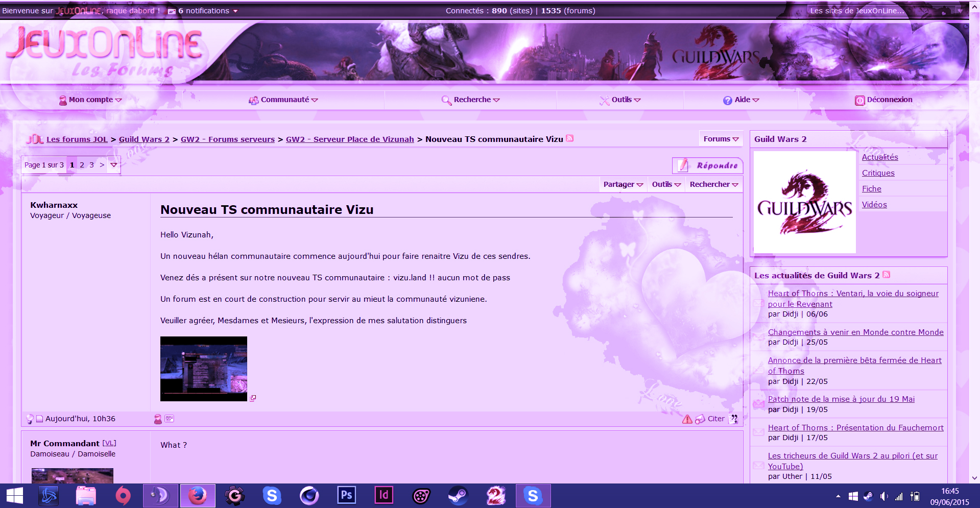Click the VL tag next to Mr Commandant
Viewport: 980px width, 508px height.
[x=109, y=443]
